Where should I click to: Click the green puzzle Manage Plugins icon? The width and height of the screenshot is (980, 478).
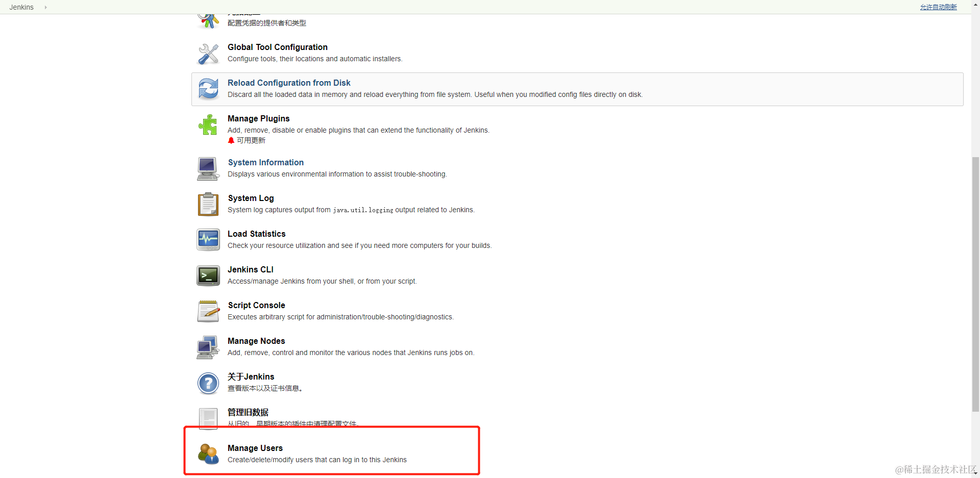pyautogui.click(x=208, y=125)
